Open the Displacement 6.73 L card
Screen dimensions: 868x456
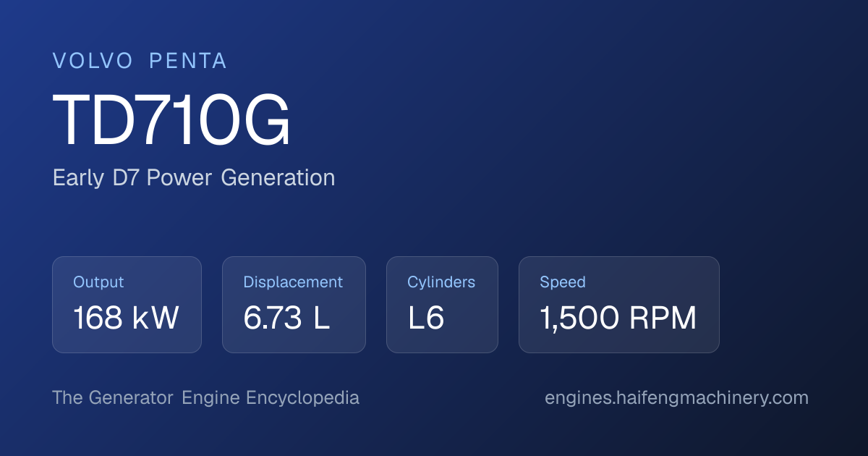(294, 305)
